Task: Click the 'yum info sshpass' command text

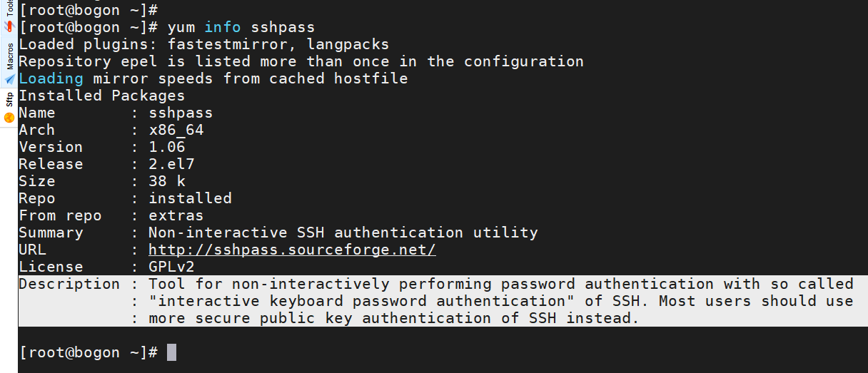Action: tap(241, 28)
